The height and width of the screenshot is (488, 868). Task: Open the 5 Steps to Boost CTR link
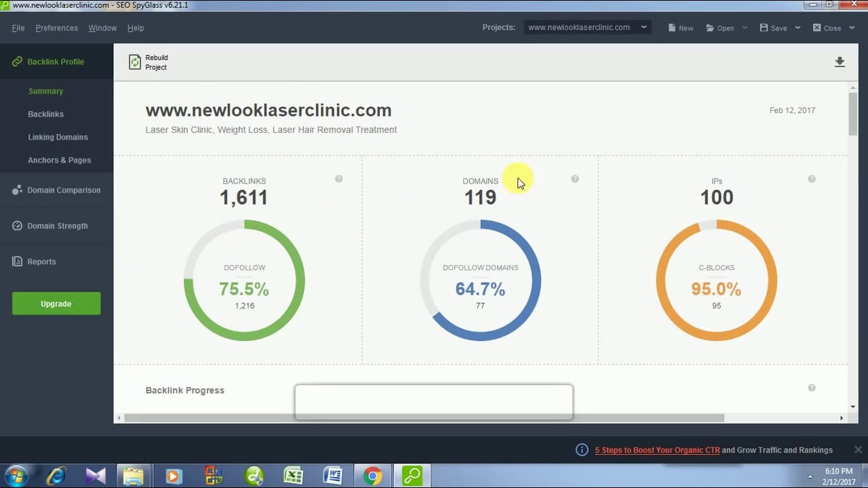[x=657, y=450]
